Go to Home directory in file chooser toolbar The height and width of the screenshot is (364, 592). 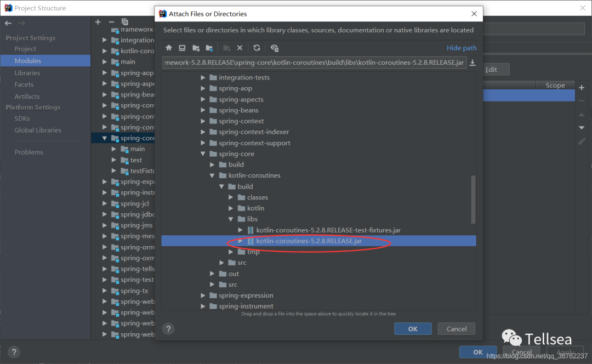click(x=169, y=48)
